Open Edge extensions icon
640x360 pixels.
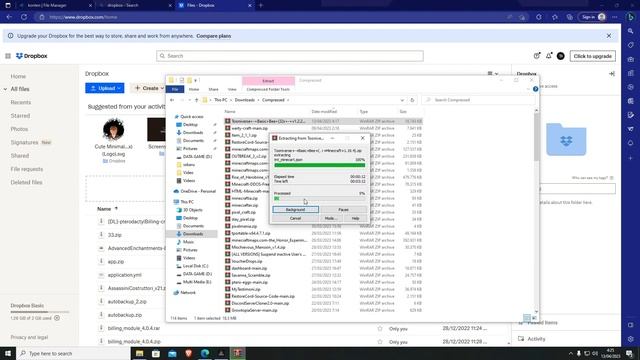539,17
